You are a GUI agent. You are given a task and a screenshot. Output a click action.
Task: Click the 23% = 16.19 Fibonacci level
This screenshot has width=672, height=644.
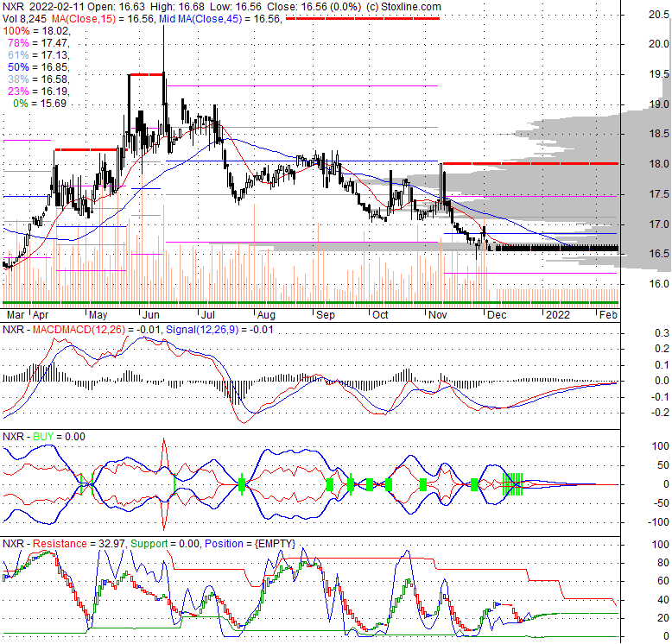pos(39,92)
